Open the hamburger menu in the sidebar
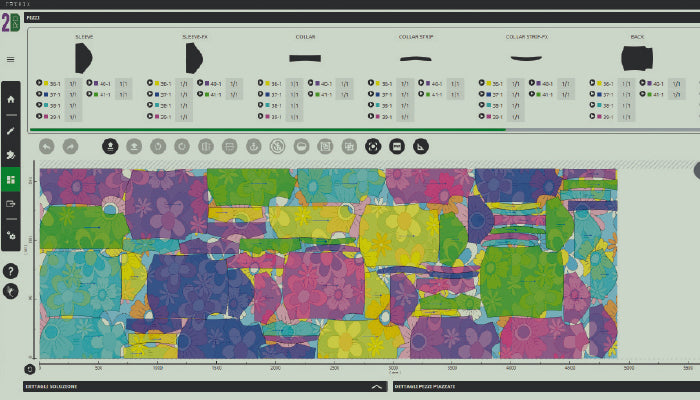This screenshot has height=400, width=700. point(11,59)
